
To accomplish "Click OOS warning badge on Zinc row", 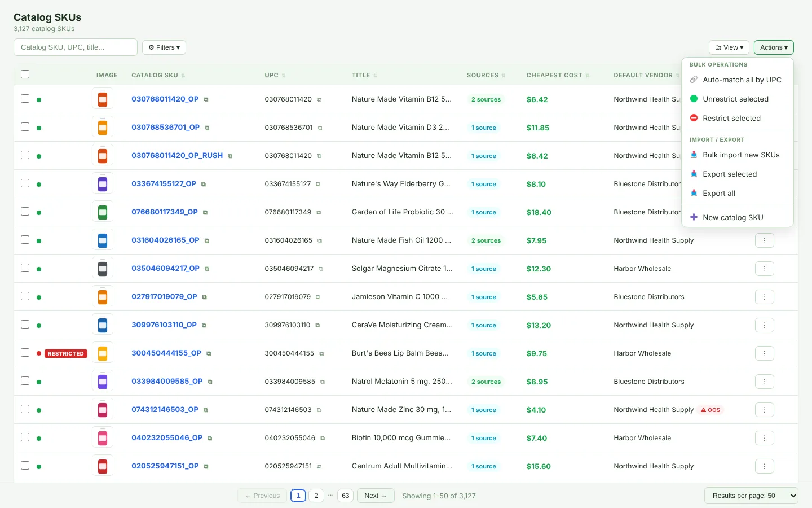I will [x=710, y=410].
